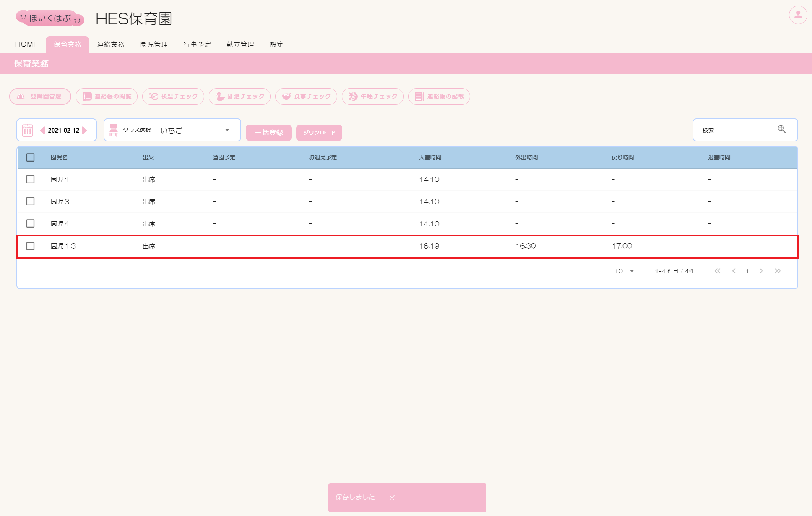This screenshot has height=516, width=812.
Task: Check the box for 園児1
Action: pyautogui.click(x=30, y=179)
